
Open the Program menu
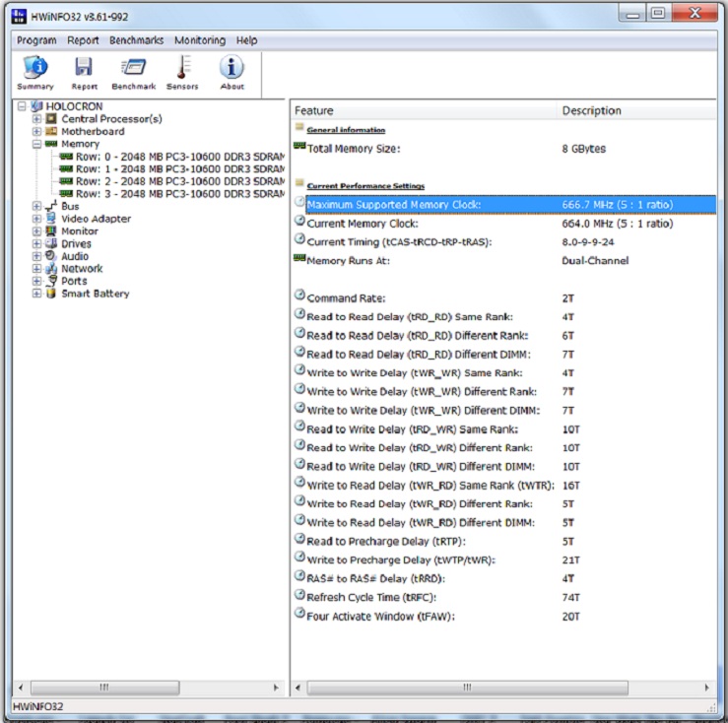click(x=36, y=40)
